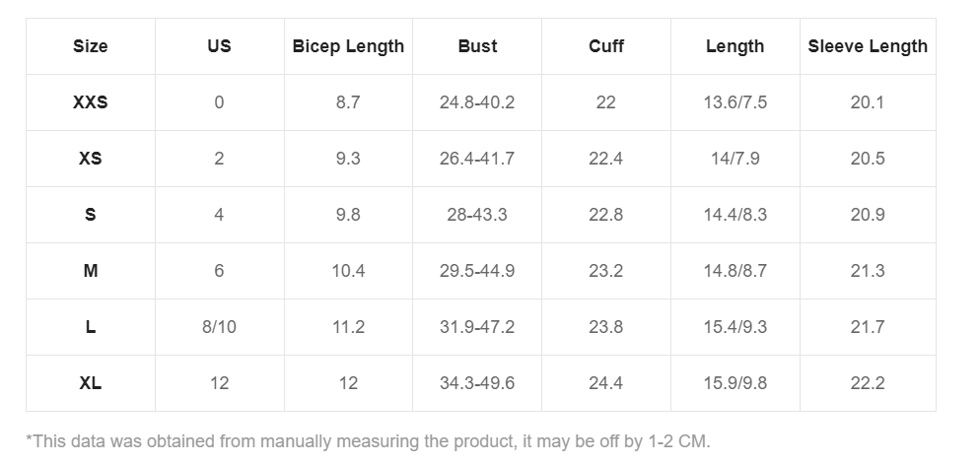Viewport: 980px width, 465px height.
Task: Select the US column header
Action: click(x=219, y=46)
